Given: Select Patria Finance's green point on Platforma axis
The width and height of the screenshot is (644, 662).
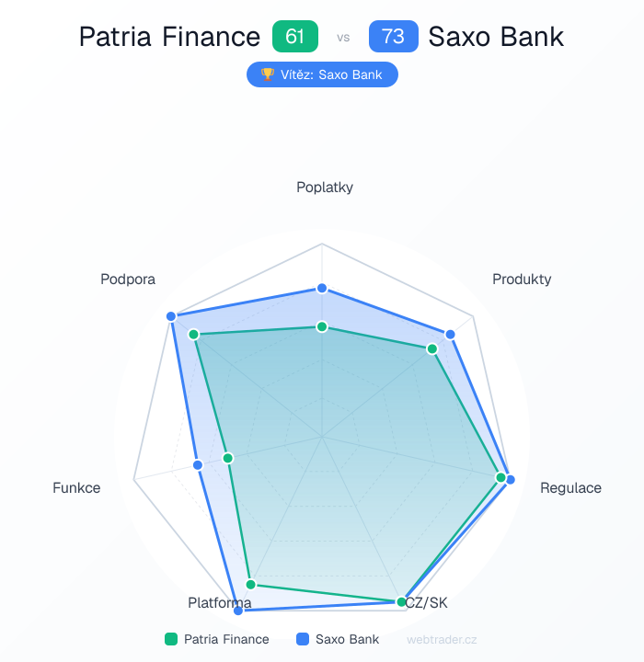Looking at the screenshot, I should click(250, 585).
